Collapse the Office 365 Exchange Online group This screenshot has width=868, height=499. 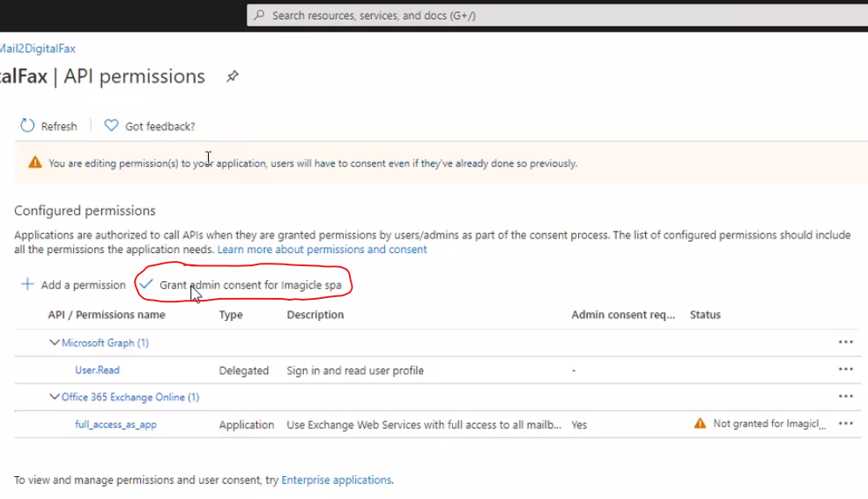tap(55, 397)
